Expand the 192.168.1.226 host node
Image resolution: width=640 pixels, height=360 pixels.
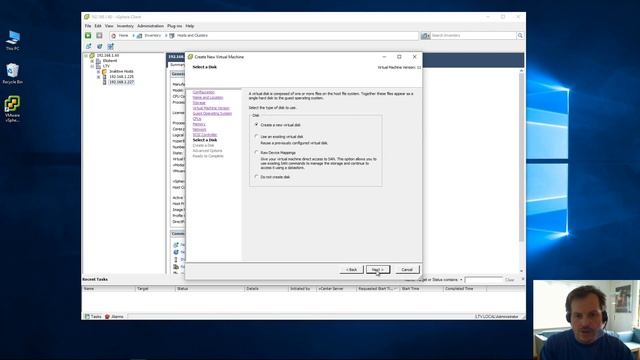(x=98, y=77)
